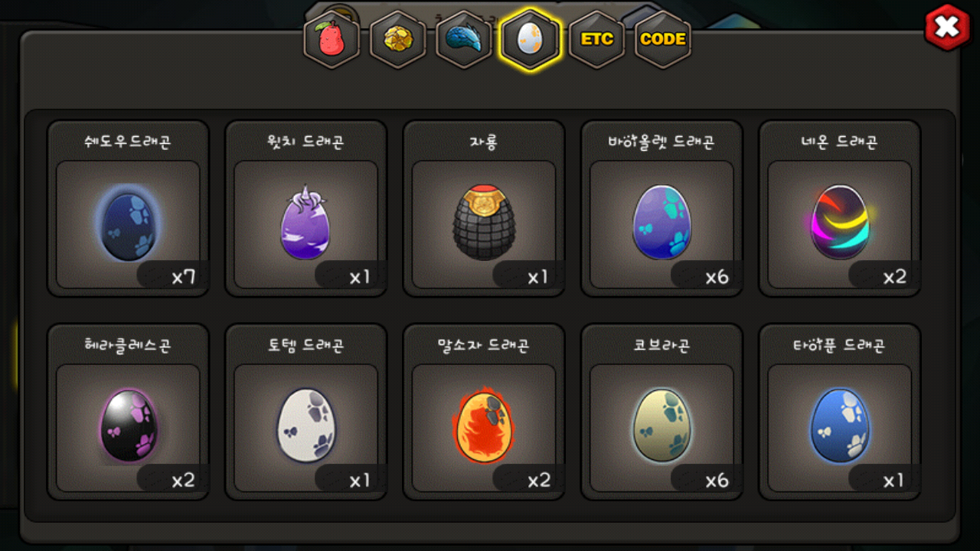Screen dimensions: 980x551
Task: Pick the purple 윗치 드래곤 egg
Action: [x=305, y=223]
